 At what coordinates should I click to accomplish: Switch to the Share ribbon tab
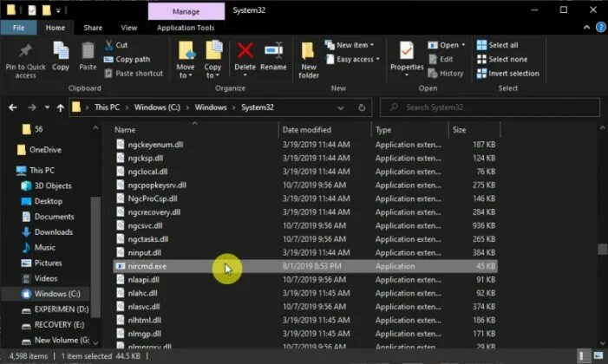click(93, 28)
